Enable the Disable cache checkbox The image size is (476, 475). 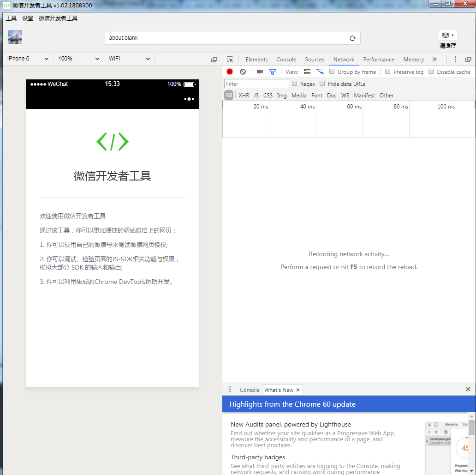coord(431,72)
